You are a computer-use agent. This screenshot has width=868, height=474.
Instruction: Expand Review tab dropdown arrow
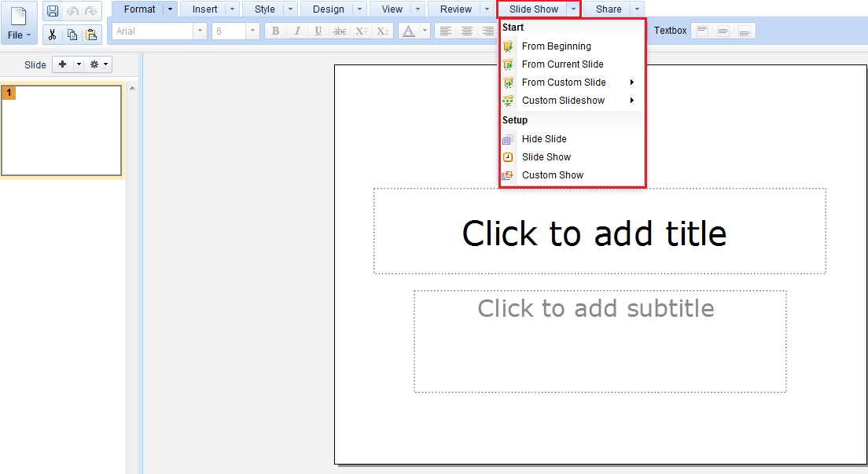point(487,9)
